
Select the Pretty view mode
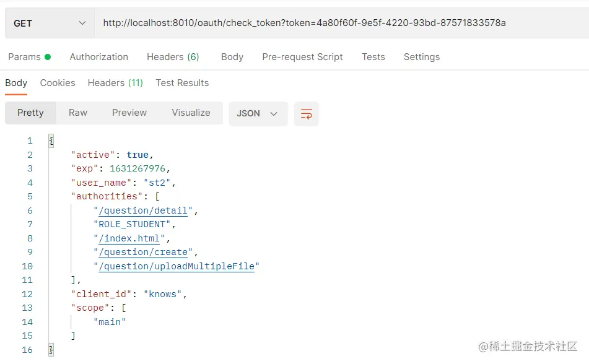30,113
